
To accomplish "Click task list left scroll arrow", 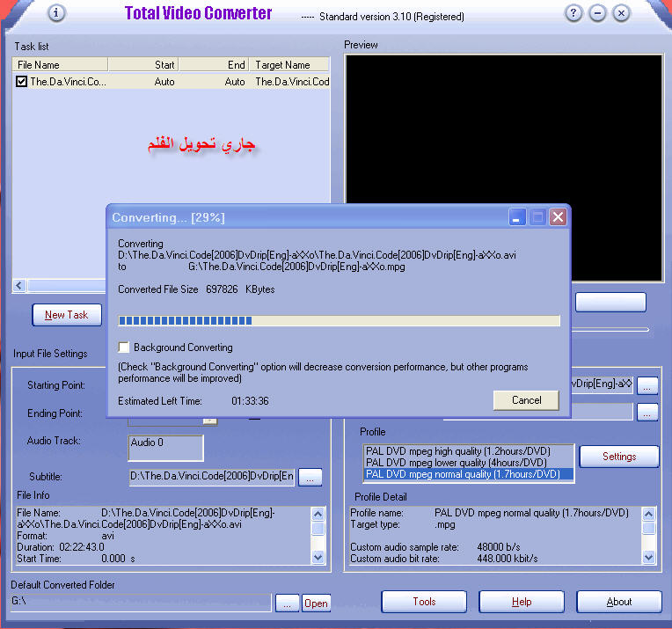I will [19, 286].
